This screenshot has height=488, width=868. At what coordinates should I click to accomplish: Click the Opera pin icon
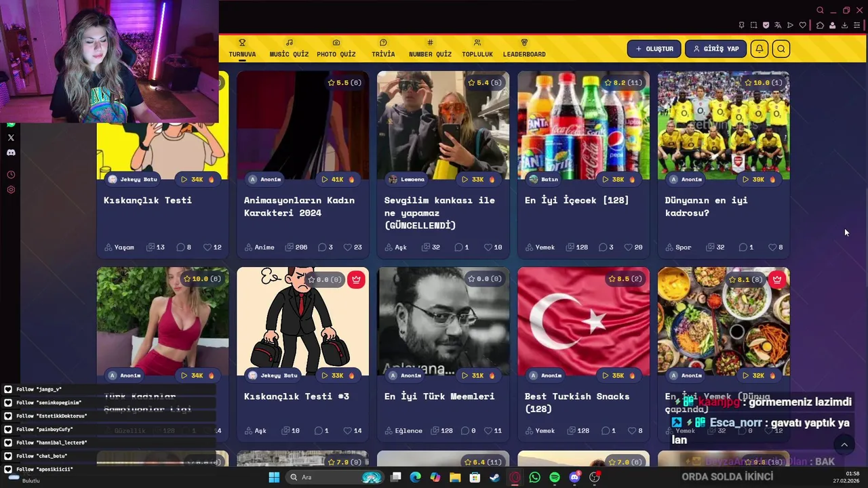point(741,25)
